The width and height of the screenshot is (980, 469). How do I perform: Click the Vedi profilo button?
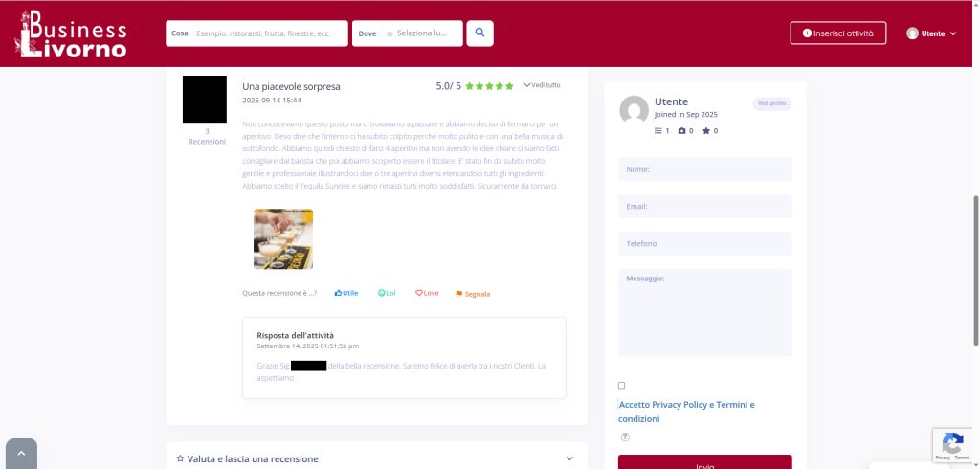pyautogui.click(x=771, y=103)
